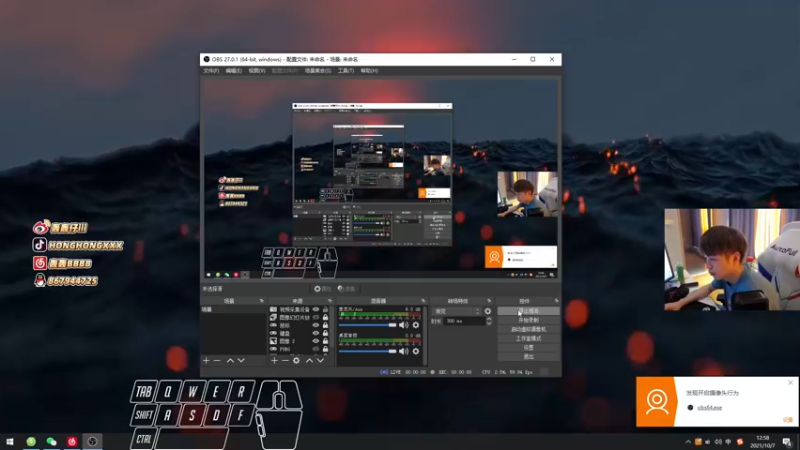This screenshot has height=450, width=800.
Task: Click the obs64.exe link in the camera alert
Action: 710,408
